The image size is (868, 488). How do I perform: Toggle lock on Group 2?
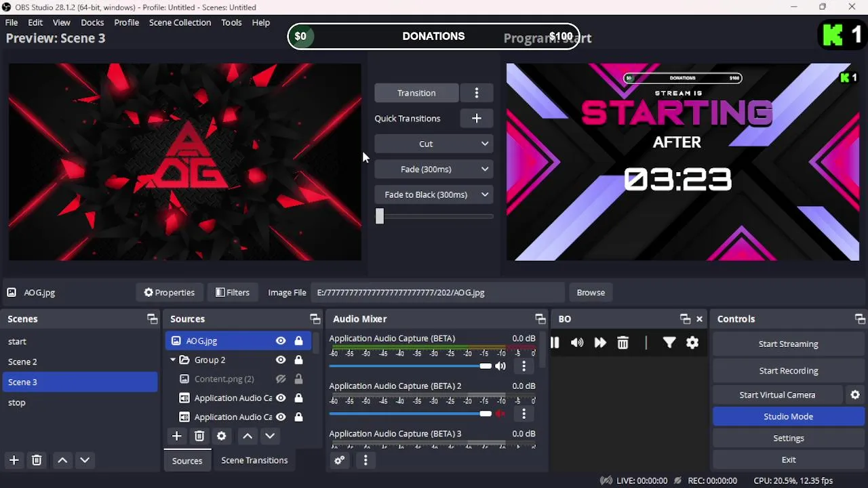point(298,360)
